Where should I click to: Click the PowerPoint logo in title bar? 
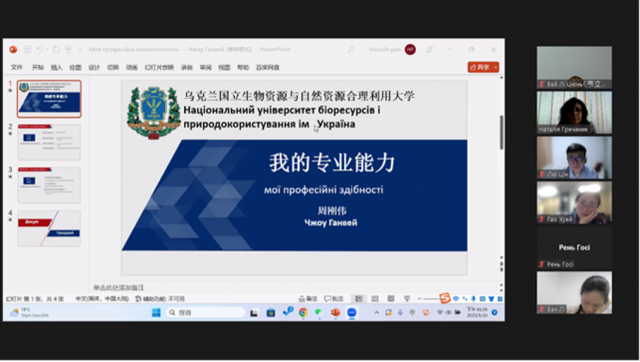[13, 49]
